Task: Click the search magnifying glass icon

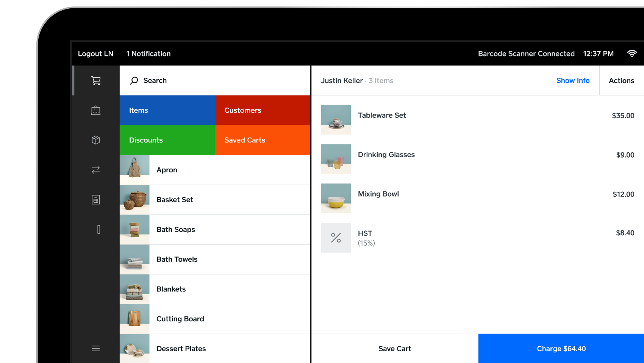Action: pos(134,80)
